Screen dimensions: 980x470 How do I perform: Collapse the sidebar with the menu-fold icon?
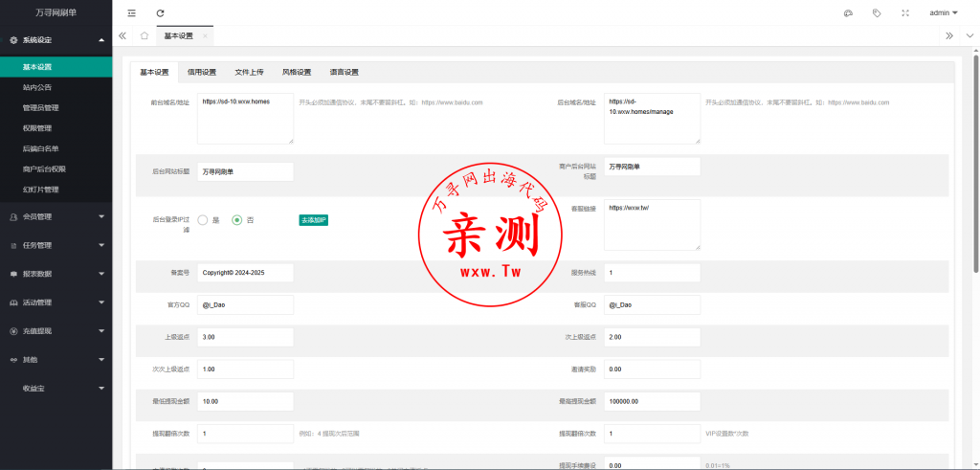point(131,12)
